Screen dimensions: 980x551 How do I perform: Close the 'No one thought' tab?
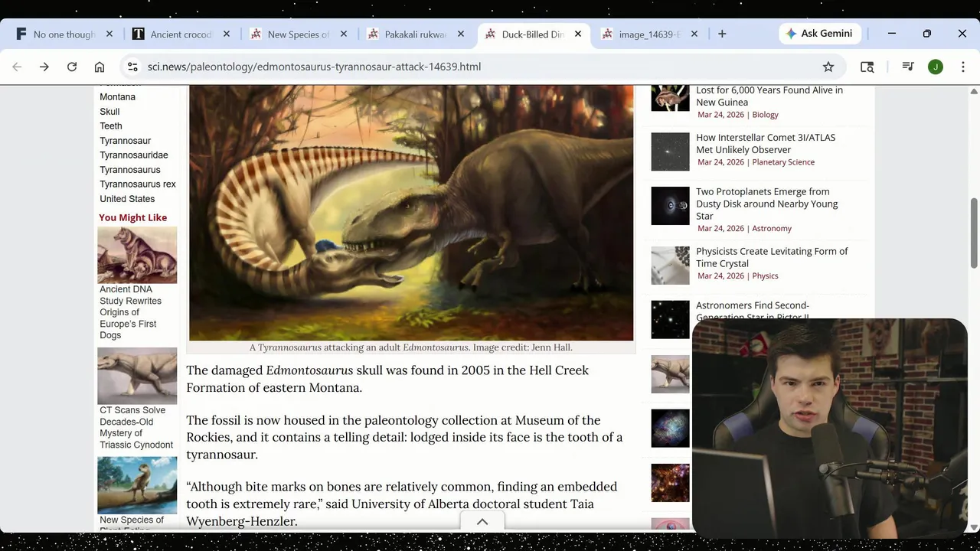[109, 34]
